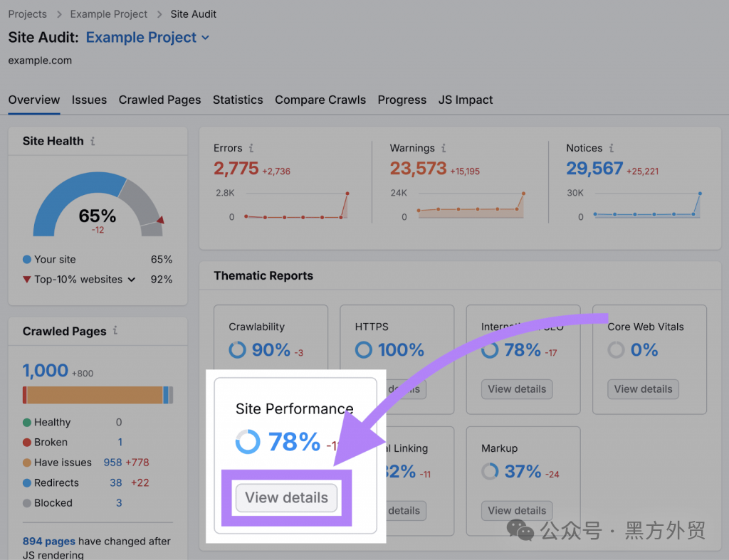Show the Errors info tooltip icon
Viewport: 729px width, 560px height.
[251, 148]
